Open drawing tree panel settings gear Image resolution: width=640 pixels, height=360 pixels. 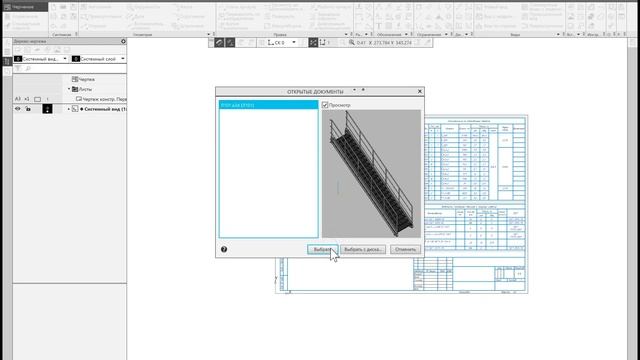[123, 41]
